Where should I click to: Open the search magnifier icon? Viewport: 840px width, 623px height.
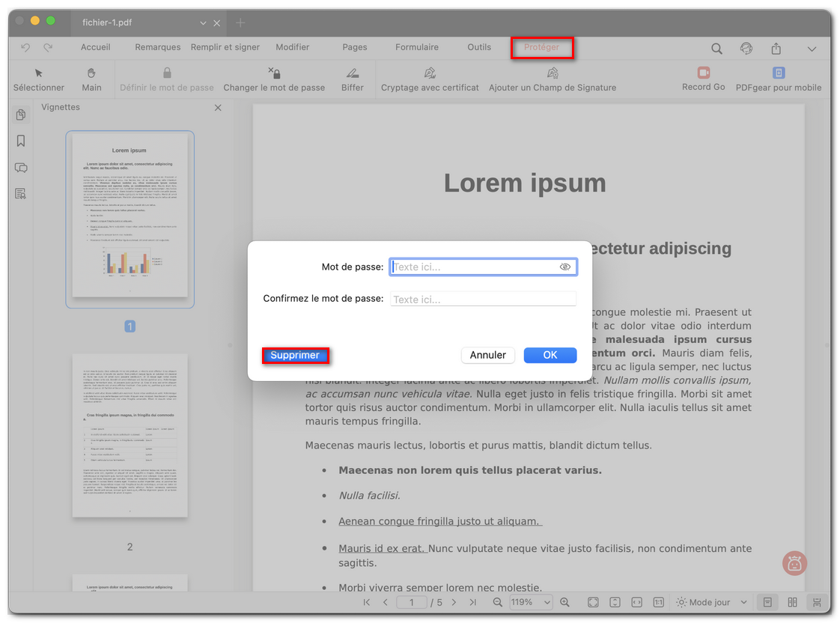pos(716,48)
